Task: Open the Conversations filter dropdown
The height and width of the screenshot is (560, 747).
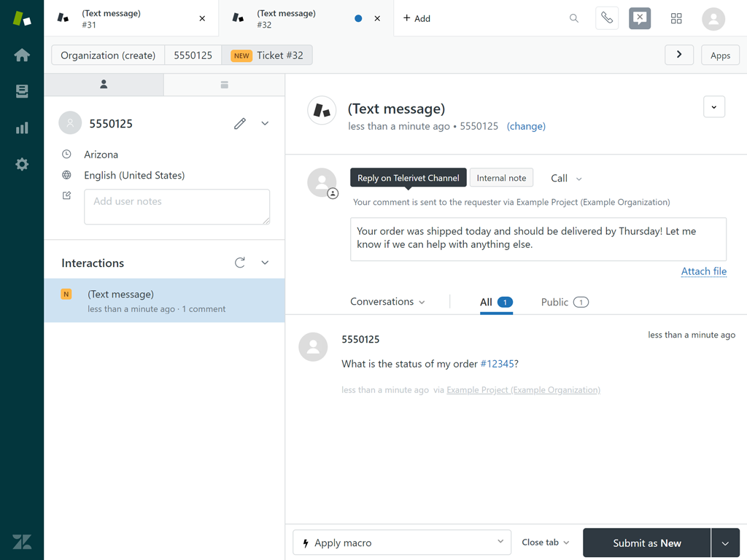Action: point(387,301)
